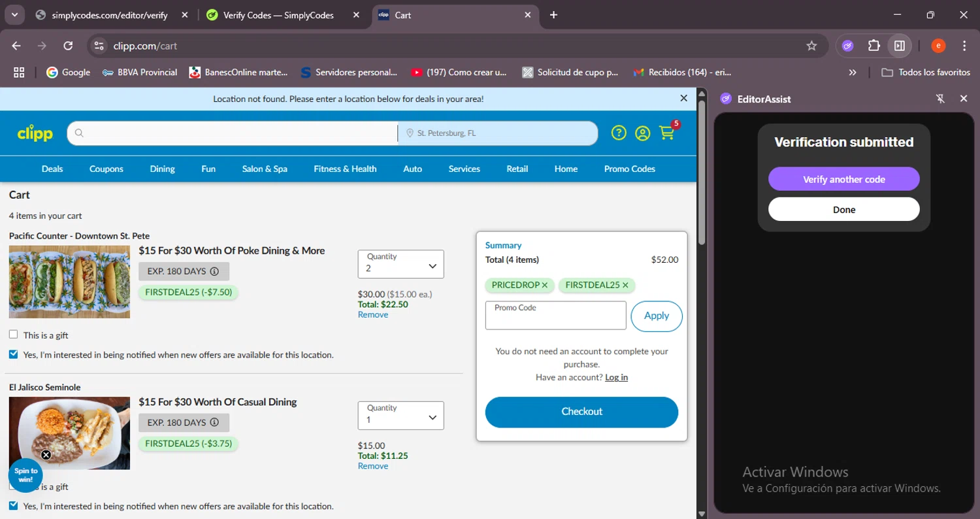
Task: Open a new browser tab
Action: pyautogui.click(x=553, y=15)
